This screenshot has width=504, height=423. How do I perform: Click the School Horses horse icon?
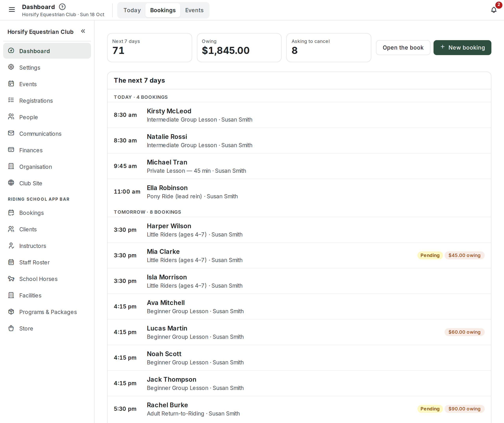tap(11, 279)
